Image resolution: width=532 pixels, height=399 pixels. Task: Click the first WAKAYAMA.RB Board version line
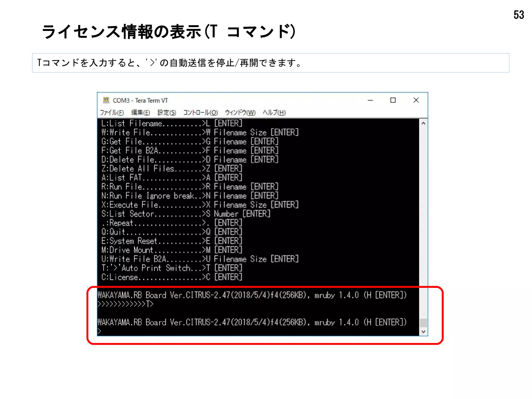coord(252,295)
